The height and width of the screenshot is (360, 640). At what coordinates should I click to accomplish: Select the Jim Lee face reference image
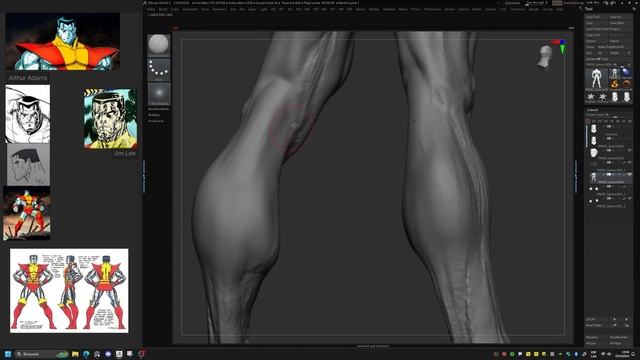(111, 118)
